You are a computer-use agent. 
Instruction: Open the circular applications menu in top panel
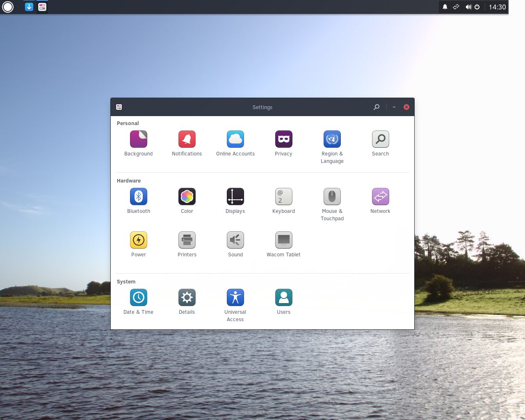point(8,7)
